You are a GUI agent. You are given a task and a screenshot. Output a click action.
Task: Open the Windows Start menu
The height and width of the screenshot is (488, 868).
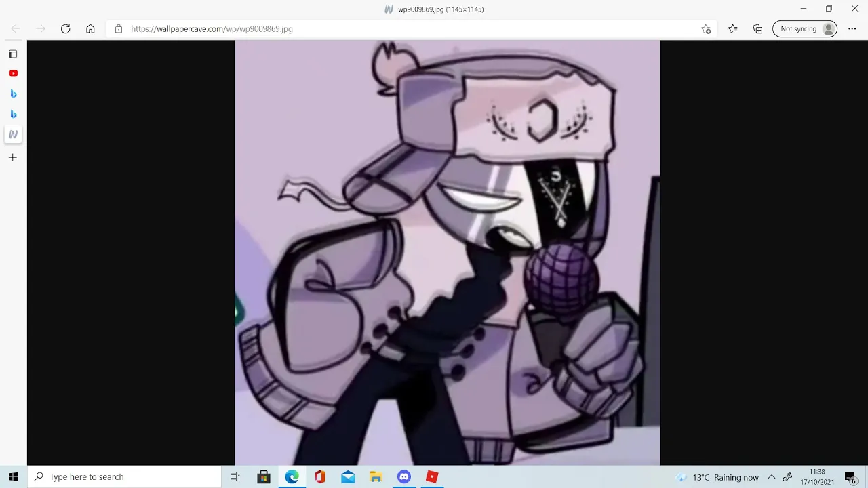point(14,476)
